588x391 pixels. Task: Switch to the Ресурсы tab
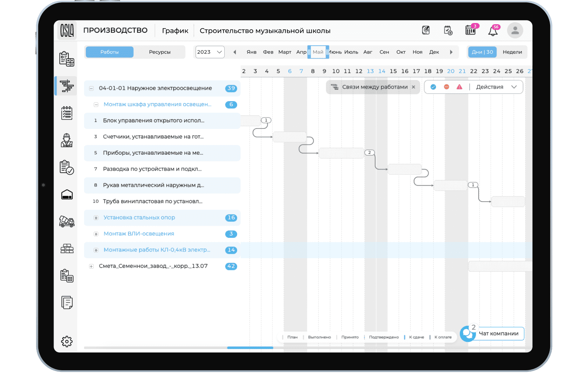[159, 52]
